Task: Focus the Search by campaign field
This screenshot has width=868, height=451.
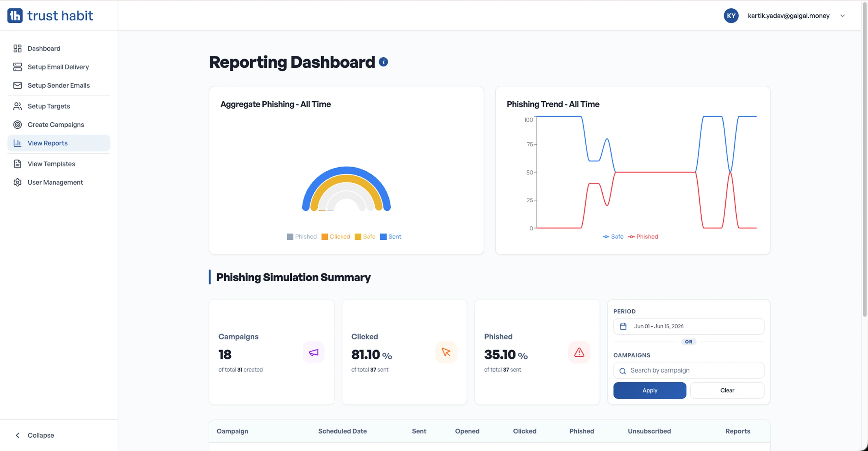Action: point(688,370)
